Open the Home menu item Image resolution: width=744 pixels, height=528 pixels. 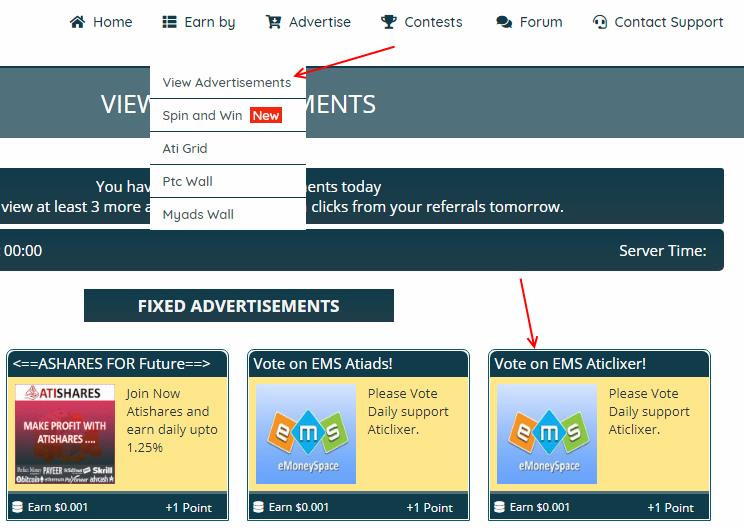(101, 22)
